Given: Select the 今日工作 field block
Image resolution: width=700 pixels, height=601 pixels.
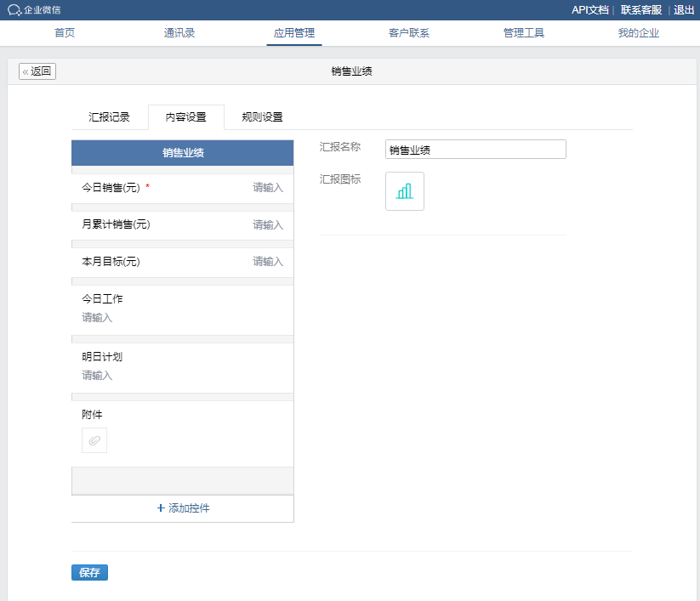Looking at the screenshot, I should coord(183,309).
